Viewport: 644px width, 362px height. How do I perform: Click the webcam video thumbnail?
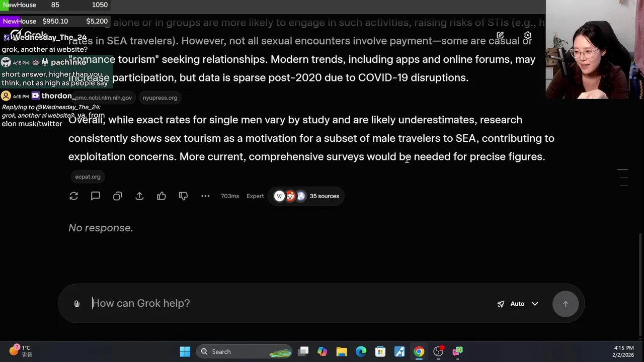[x=595, y=49]
